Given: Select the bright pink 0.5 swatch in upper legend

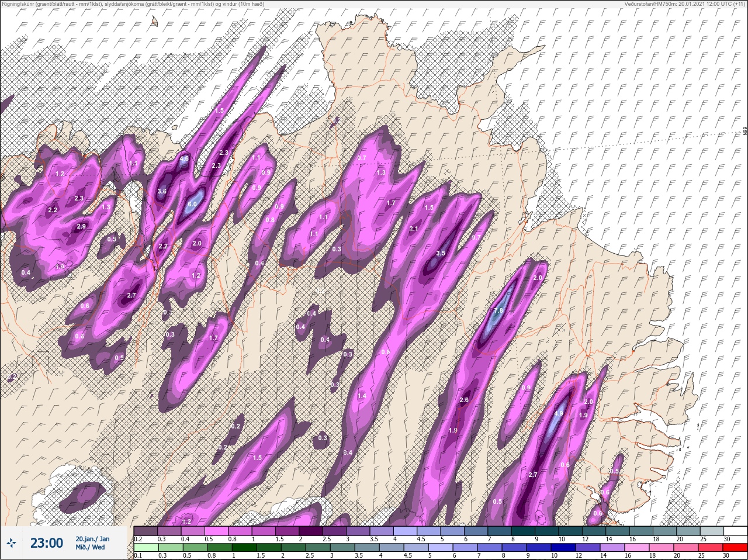Looking at the screenshot, I should click(216, 531).
